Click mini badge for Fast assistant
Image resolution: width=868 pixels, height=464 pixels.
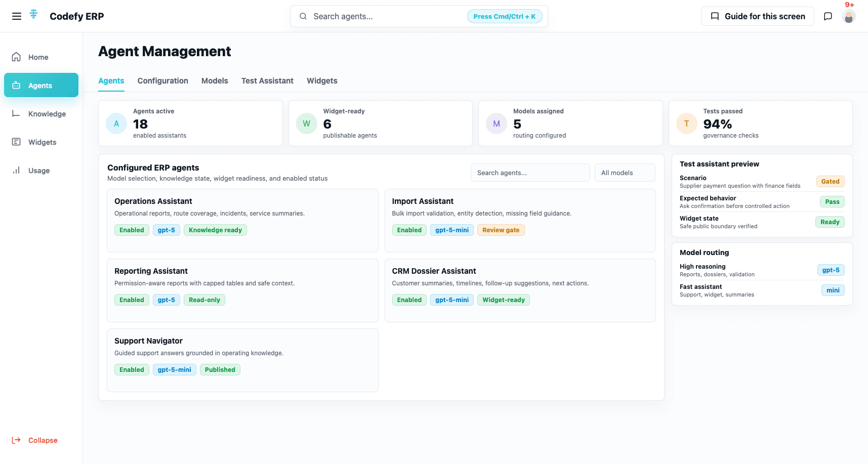(x=833, y=290)
